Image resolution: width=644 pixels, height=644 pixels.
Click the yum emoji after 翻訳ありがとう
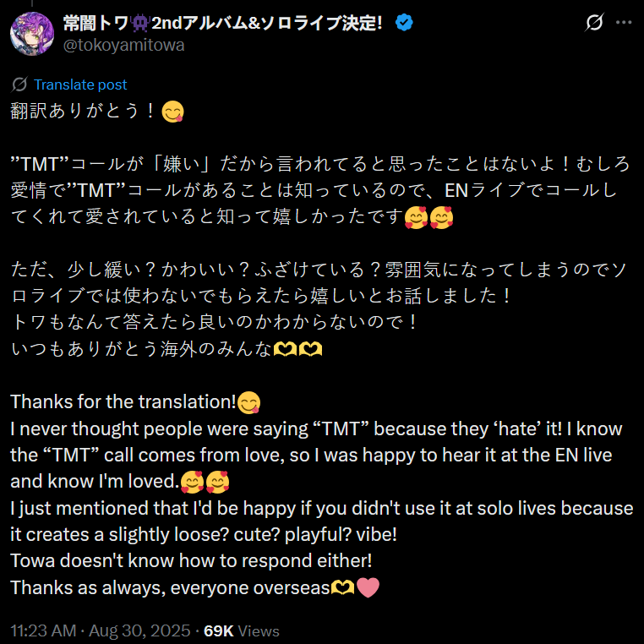pyautogui.click(x=173, y=112)
